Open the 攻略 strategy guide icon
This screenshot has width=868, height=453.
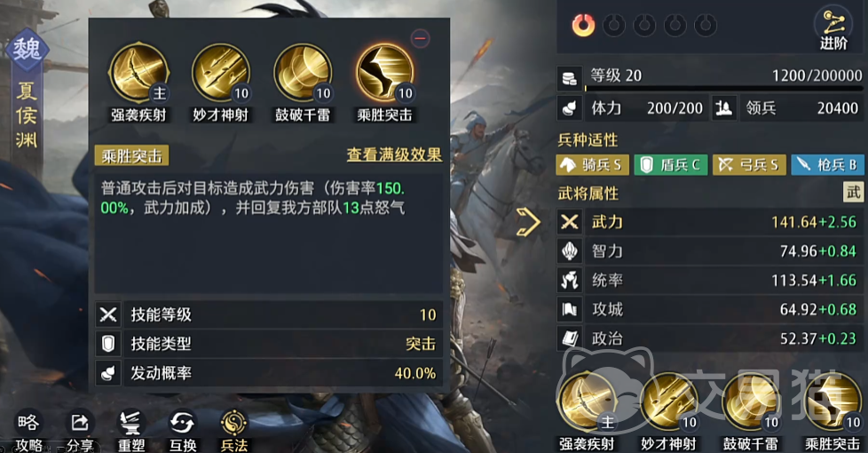[28, 430]
